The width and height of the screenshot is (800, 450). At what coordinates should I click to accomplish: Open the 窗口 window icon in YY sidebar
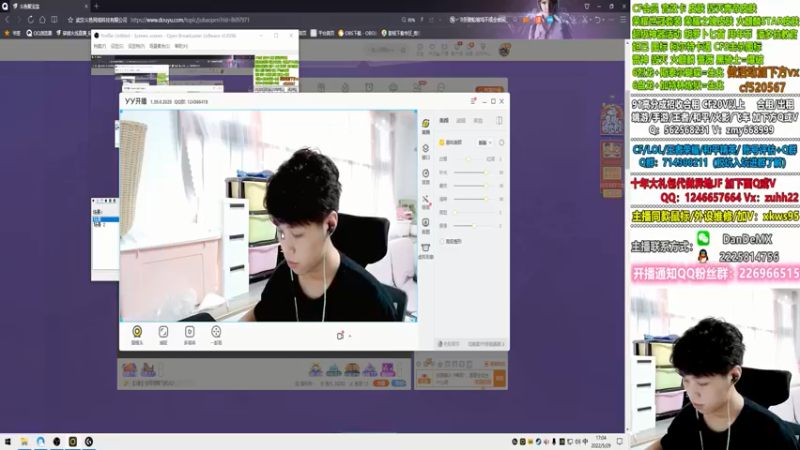(x=426, y=151)
